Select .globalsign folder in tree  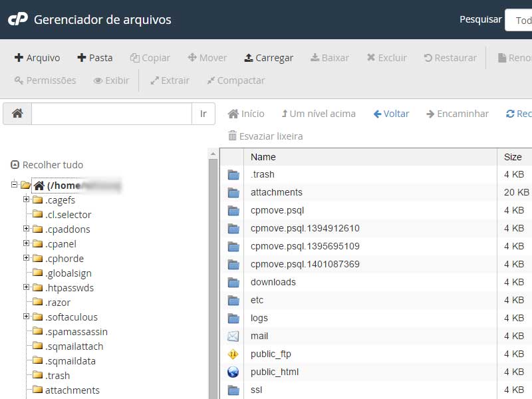coord(68,273)
